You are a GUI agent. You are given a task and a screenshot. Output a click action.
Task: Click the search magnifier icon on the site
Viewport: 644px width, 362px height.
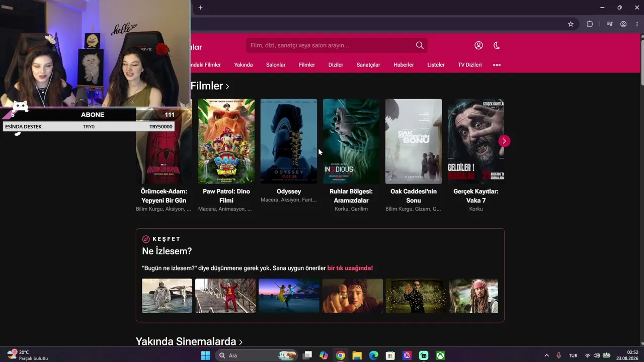[420, 45]
